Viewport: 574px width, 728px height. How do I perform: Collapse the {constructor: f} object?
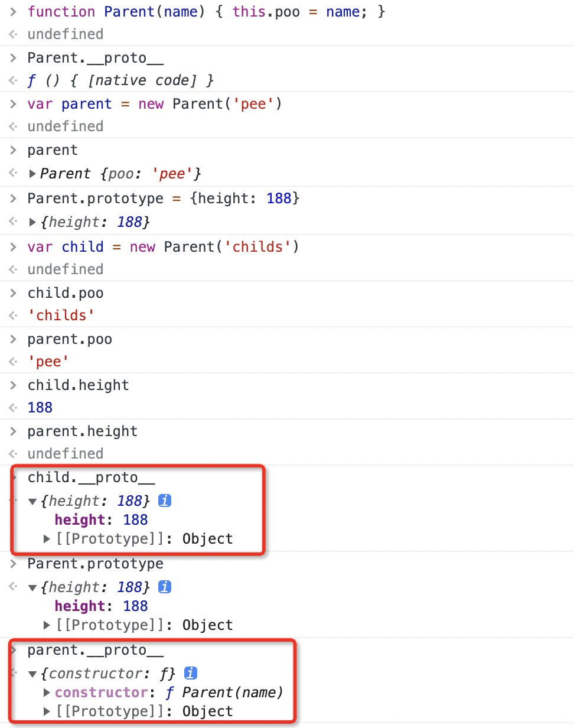32,674
